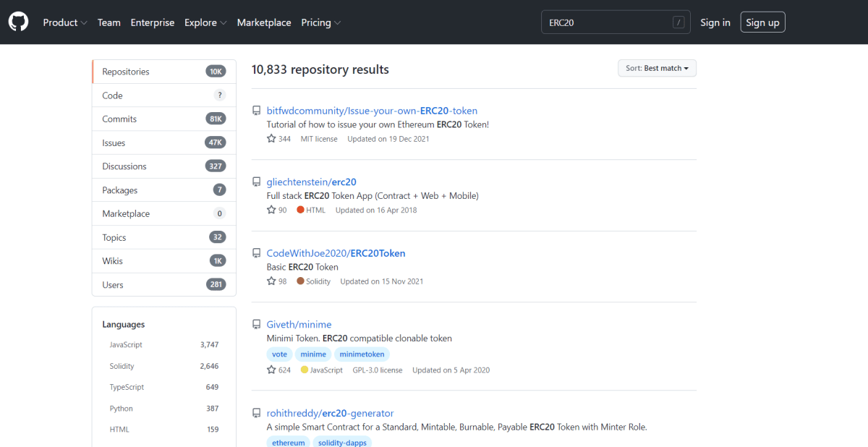The image size is (868, 447).
Task: Click Updated on 19 Dec 2021 text
Action: [x=388, y=139]
